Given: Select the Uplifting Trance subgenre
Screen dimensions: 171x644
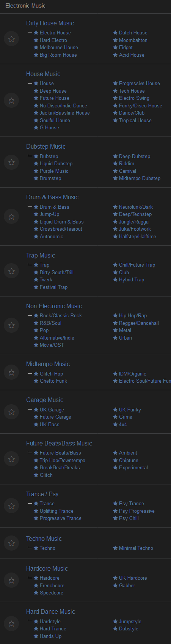Looking at the screenshot, I should click(56, 511).
